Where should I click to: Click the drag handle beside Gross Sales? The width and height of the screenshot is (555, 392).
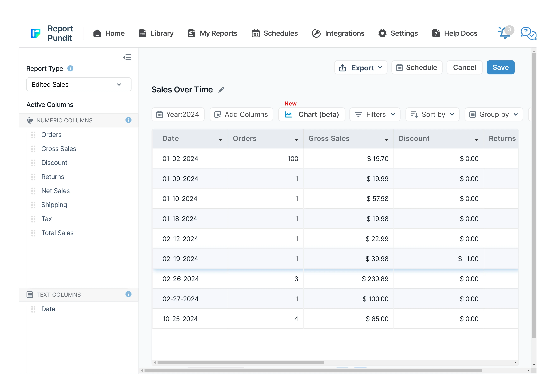[x=33, y=149]
